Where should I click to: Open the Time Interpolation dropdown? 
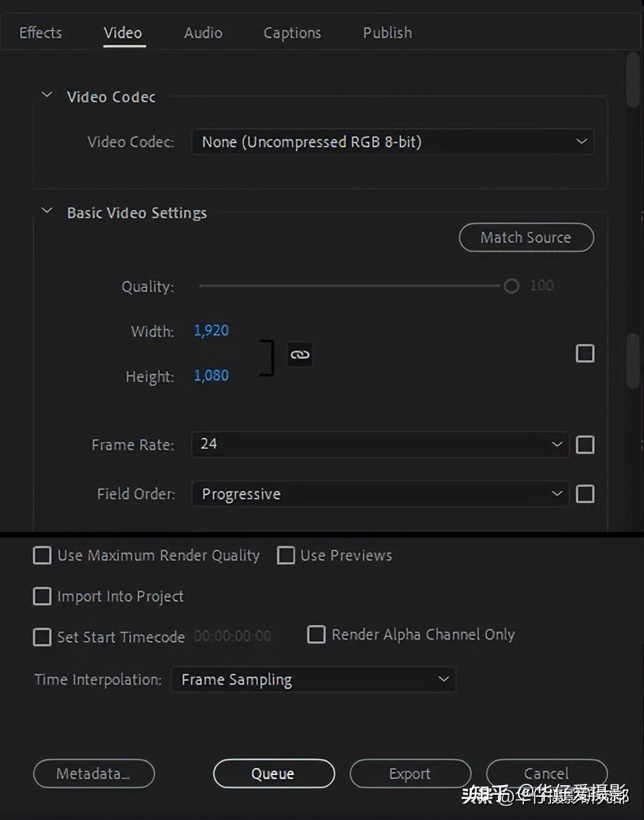click(313, 679)
